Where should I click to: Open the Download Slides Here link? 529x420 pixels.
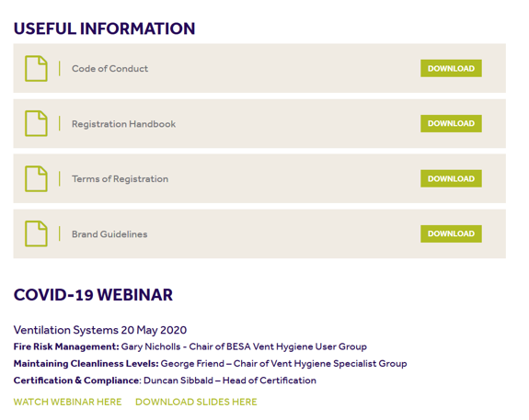tap(196, 402)
